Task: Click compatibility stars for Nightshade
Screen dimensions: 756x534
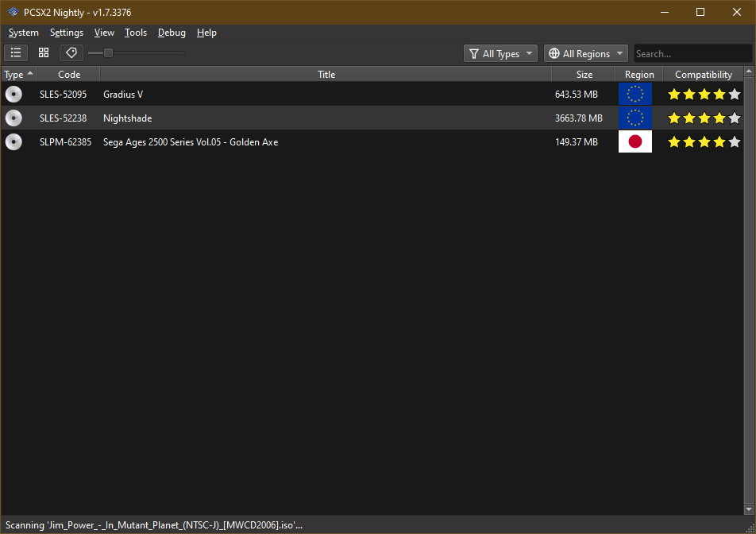Action: [704, 118]
